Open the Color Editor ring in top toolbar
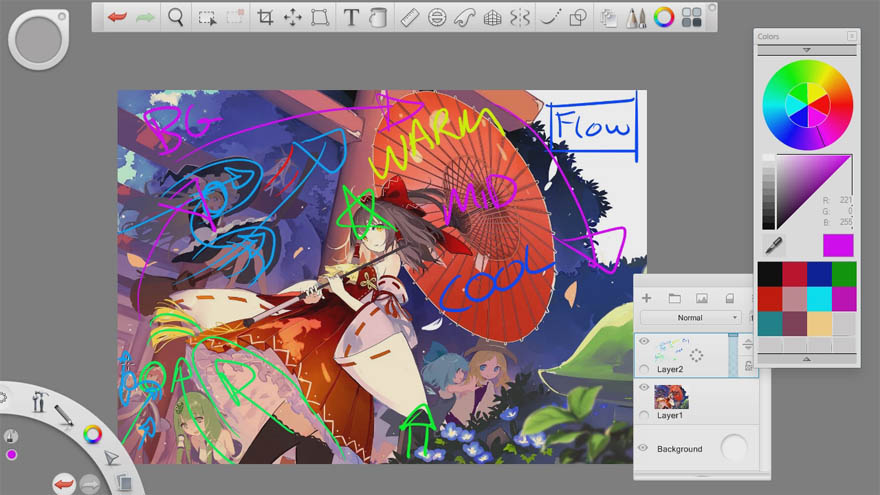Image resolution: width=880 pixels, height=495 pixels. pyautogui.click(x=663, y=17)
